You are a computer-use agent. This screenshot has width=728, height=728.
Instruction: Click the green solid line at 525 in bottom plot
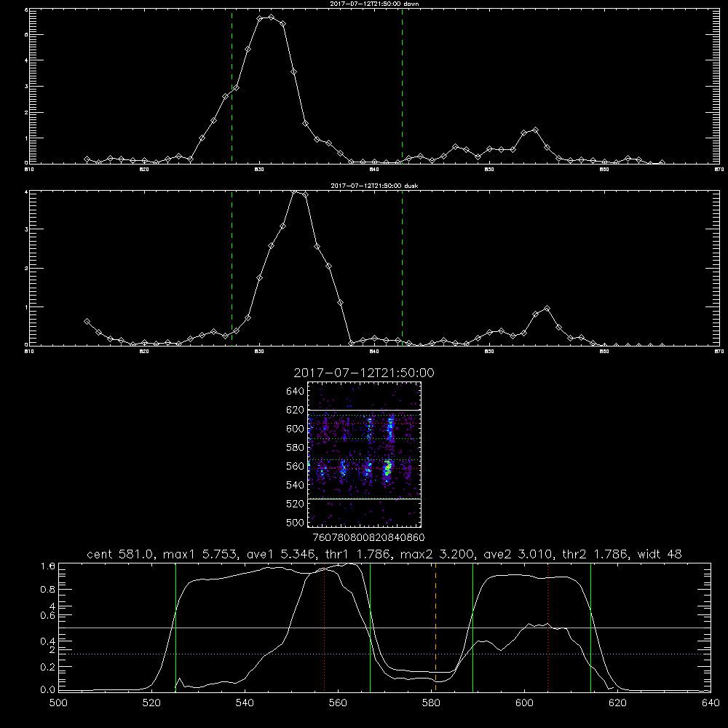click(x=175, y=628)
